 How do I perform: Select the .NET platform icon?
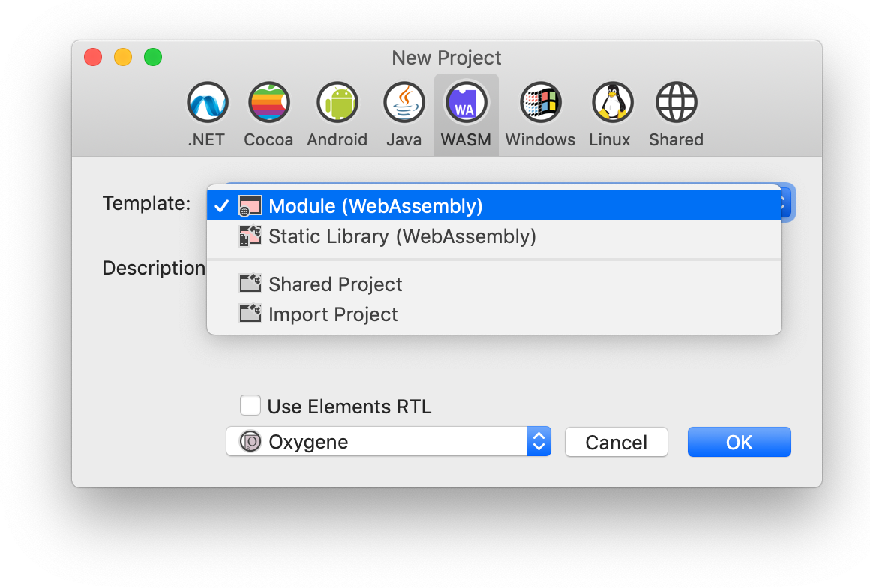208,103
